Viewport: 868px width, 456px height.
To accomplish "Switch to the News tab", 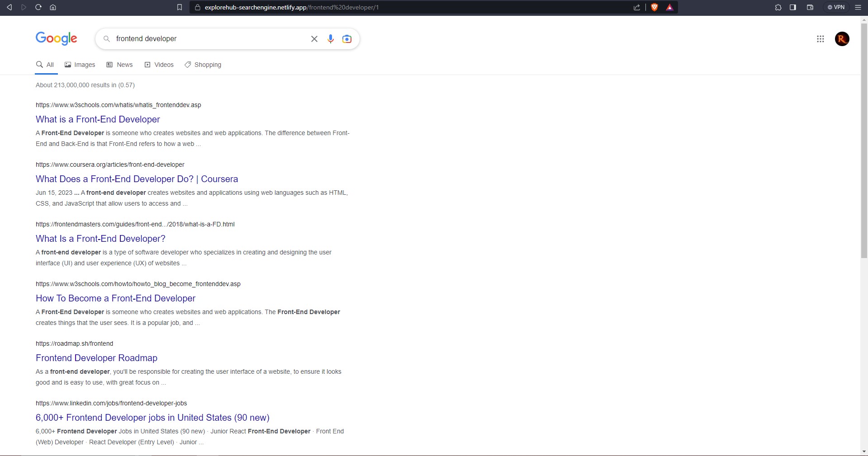I will (x=119, y=65).
